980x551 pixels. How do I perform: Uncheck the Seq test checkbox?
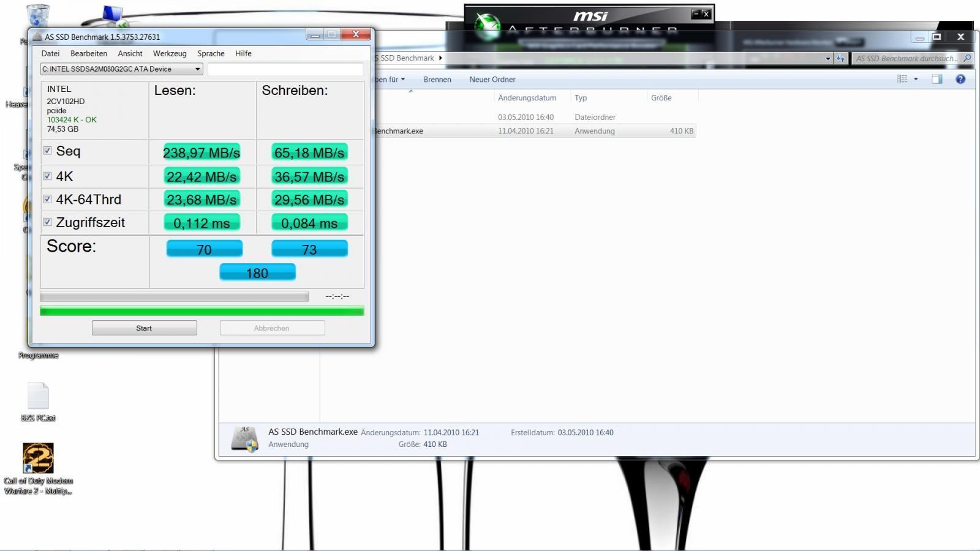tap(47, 151)
